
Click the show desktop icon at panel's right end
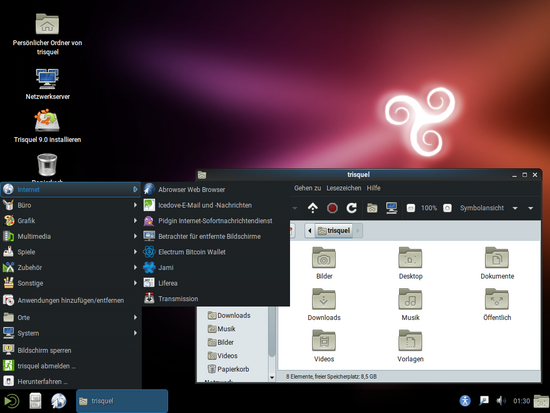click(x=541, y=401)
